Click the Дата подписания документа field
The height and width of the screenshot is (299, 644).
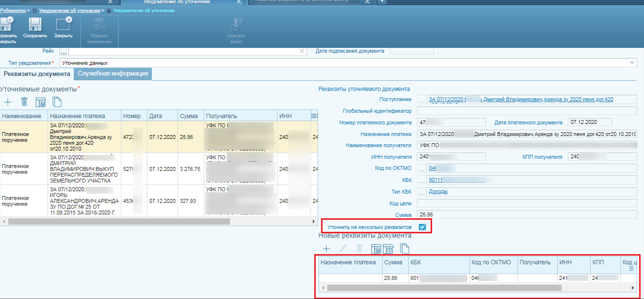[x=411, y=51]
